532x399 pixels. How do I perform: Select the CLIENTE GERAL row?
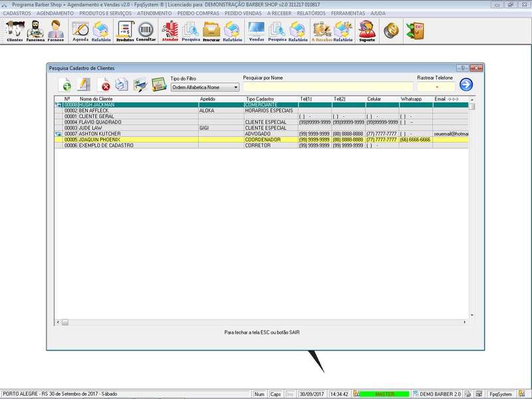pyautogui.click(x=261, y=116)
